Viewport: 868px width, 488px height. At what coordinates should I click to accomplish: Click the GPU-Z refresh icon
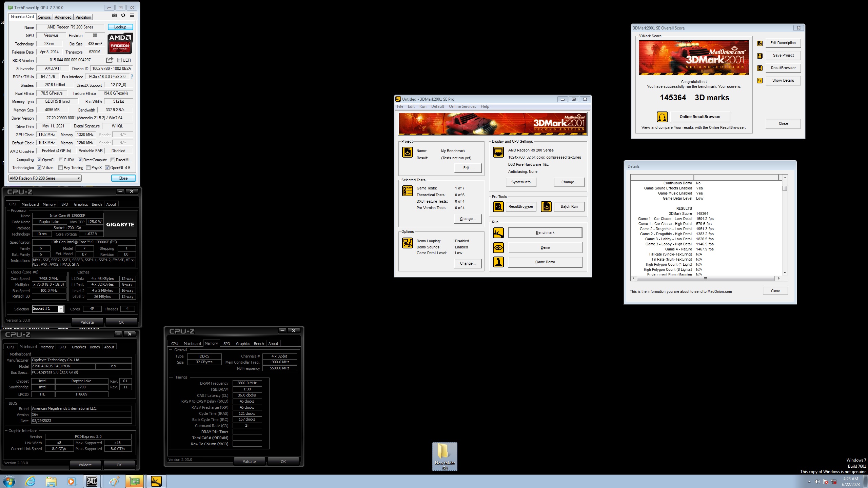(x=123, y=15)
